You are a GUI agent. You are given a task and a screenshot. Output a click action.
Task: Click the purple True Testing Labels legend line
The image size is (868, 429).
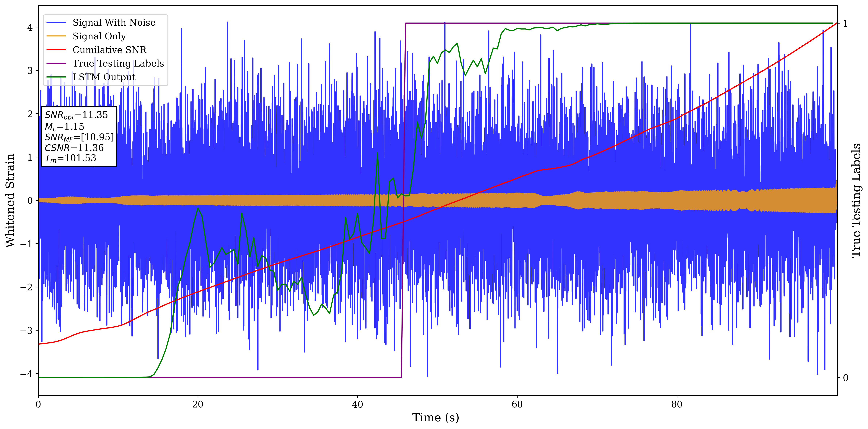56,63
